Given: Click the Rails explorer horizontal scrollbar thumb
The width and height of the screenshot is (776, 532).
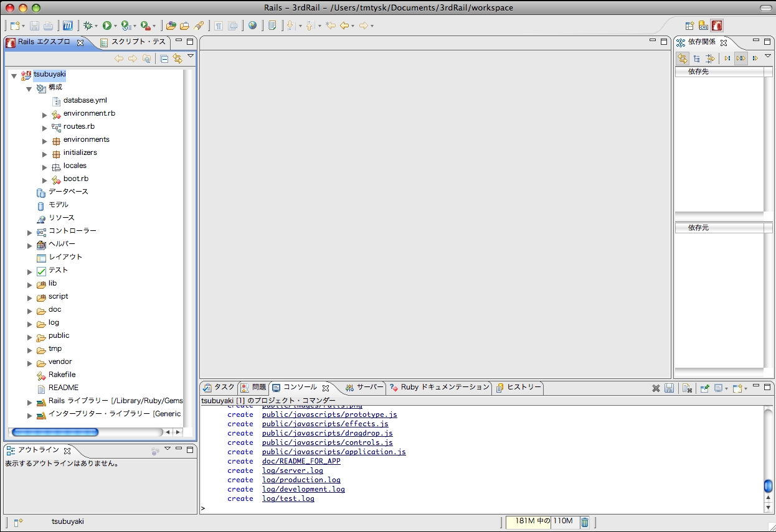Looking at the screenshot, I should 55,432.
